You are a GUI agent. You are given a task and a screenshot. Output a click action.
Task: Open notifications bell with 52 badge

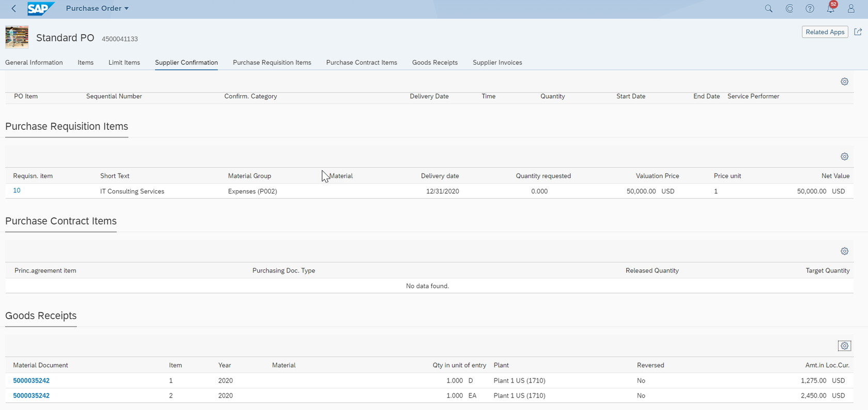click(831, 7)
